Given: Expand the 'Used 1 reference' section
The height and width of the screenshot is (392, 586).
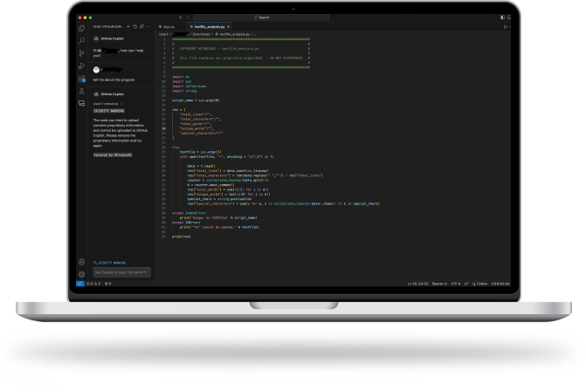Looking at the screenshot, I should [108, 104].
